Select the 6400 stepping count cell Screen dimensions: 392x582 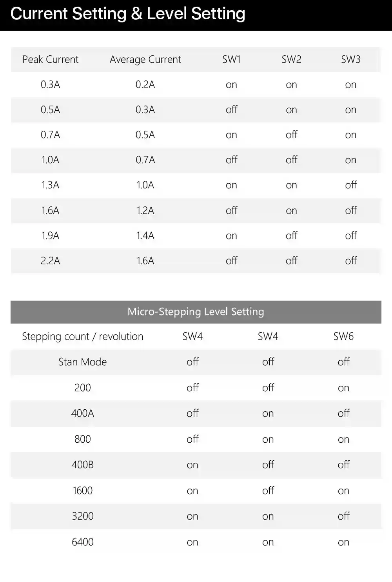click(x=83, y=542)
